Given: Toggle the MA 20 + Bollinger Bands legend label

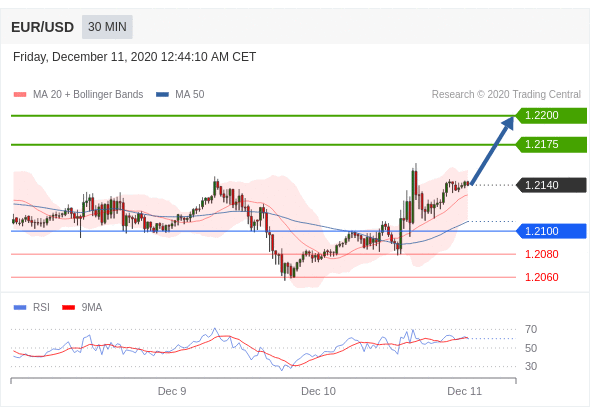Looking at the screenshot, I should click(x=88, y=94).
